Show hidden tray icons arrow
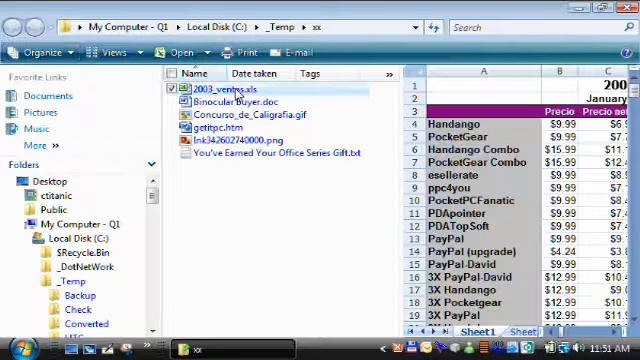Screen dimensions: 640x360 [382, 348]
